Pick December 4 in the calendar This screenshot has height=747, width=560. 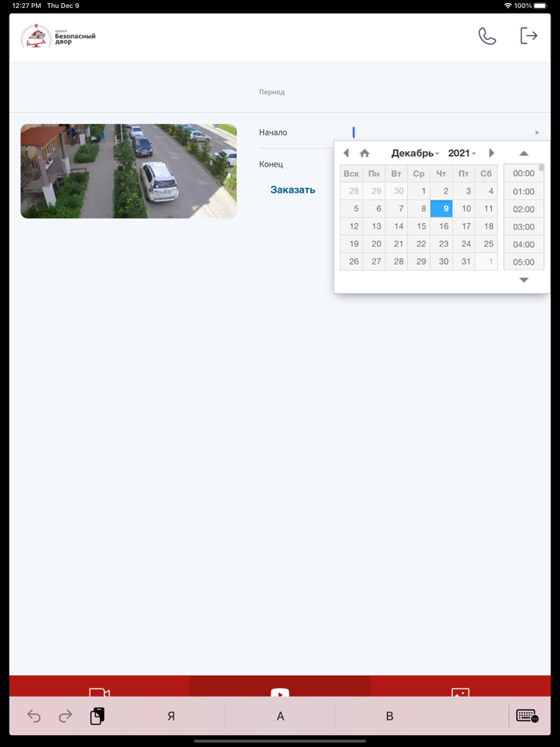(486, 191)
